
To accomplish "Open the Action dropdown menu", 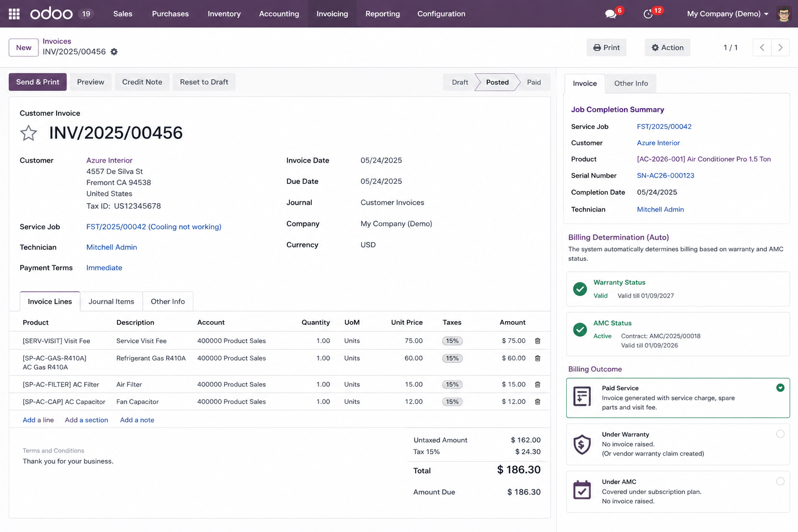I will (x=668, y=47).
